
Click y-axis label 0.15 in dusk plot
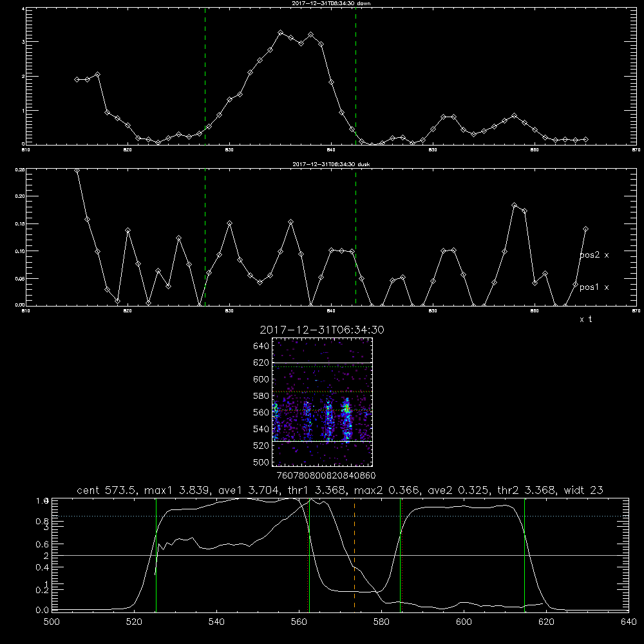(20, 224)
